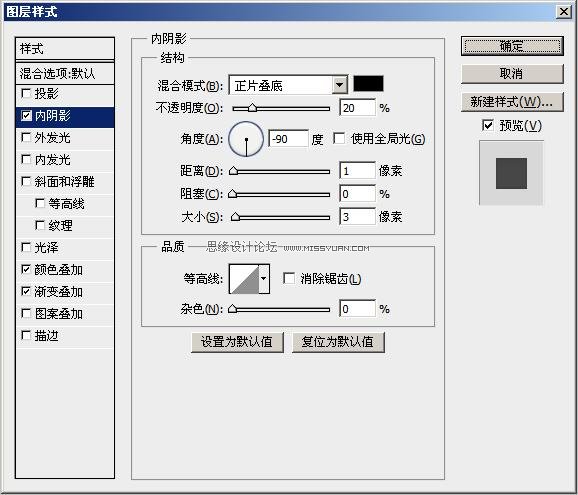Click the angle field showing -90
This screenshot has width=578, height=495.
pyautogui.click(x=288, y=139)
